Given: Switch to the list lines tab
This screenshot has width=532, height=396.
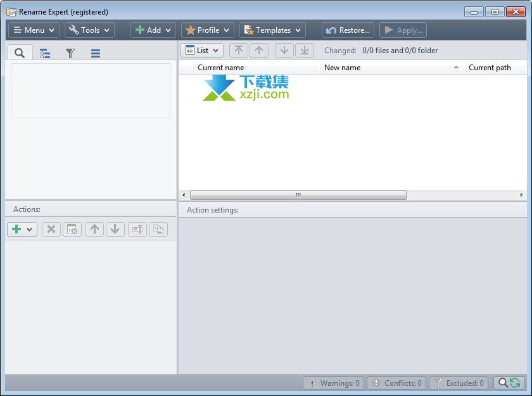Looking at the screenshot, I should (x=96, y=53).
